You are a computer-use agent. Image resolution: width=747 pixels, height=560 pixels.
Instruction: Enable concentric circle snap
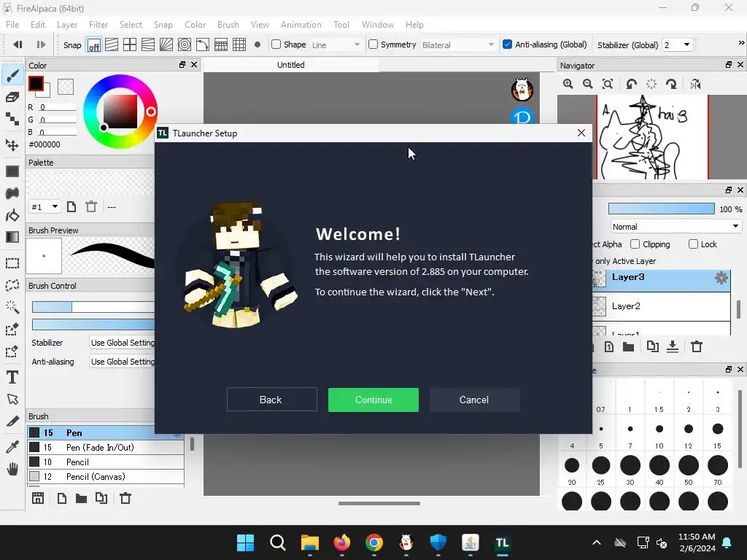coord(185,44)
